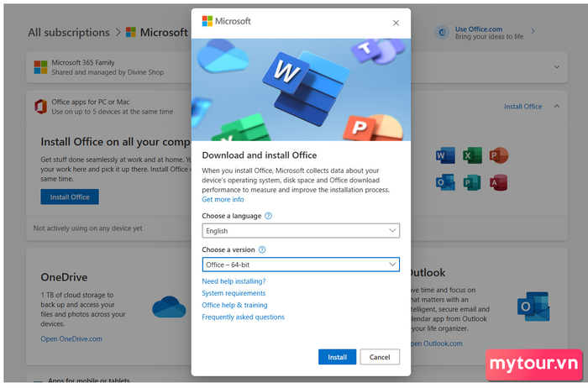Open the Choose a version dropdown
Screen dimensions: 588x388
(x=301, y=265)
